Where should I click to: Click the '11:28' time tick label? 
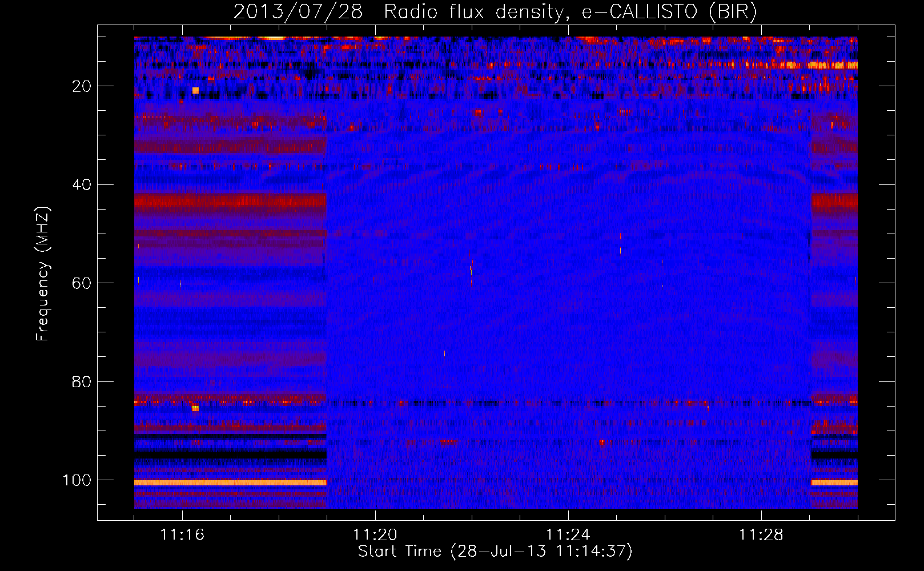point(761,535)
